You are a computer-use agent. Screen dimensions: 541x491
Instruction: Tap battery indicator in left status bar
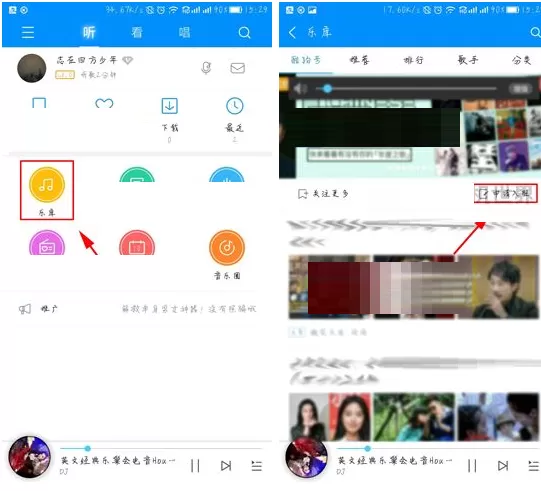tap(236, 10)
